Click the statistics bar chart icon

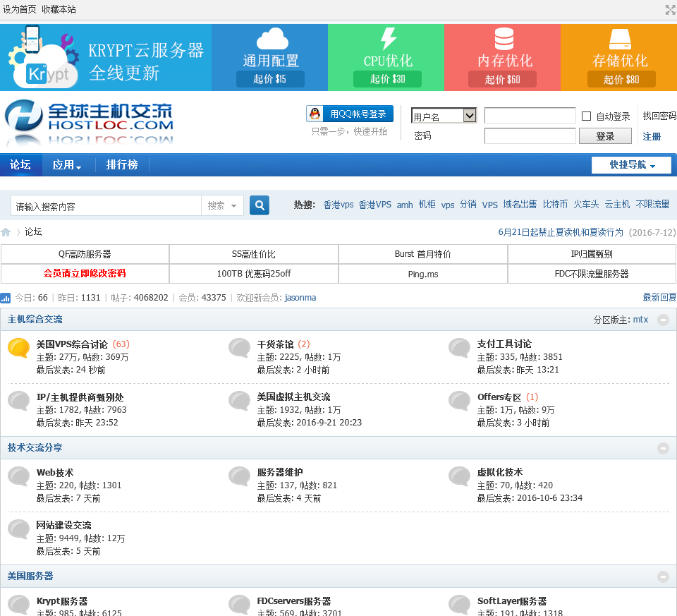pos(5,298)
